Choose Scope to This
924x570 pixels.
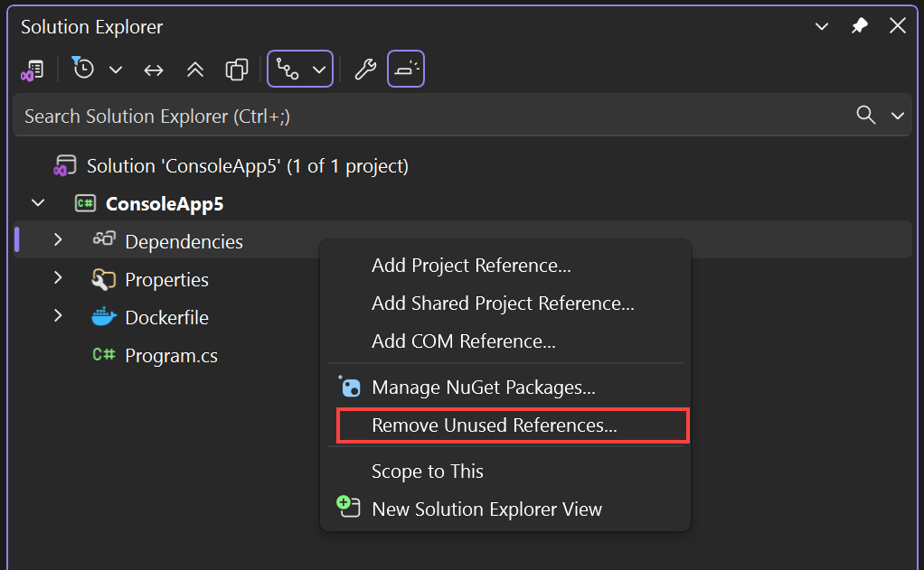428,471
